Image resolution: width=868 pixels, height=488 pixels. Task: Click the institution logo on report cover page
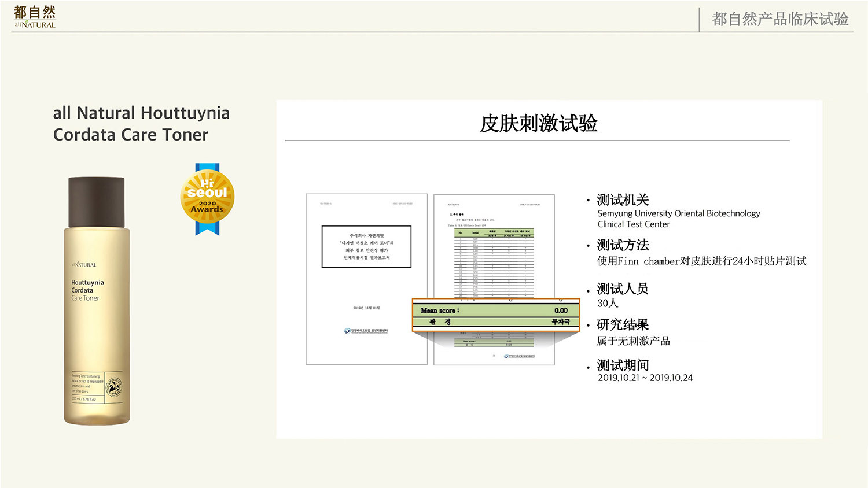tap(366, 331)
